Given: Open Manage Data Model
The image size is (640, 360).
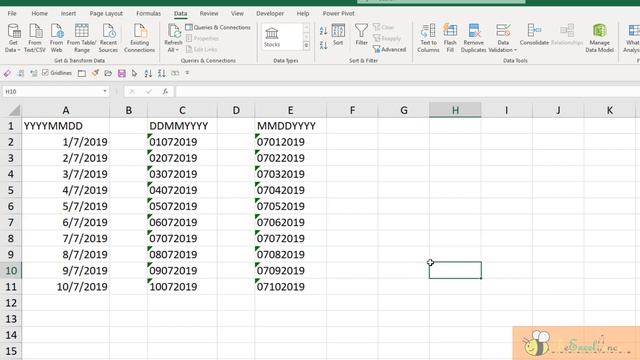Looking at the screenshot, I should tap(599, 38).
